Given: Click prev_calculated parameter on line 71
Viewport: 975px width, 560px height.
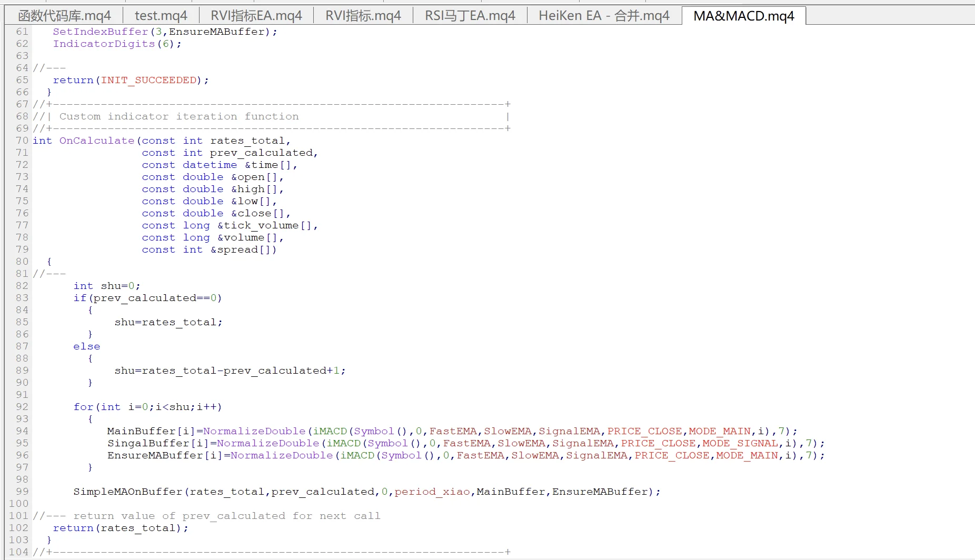Looking at the screenshot, I should tap(261, 153).
